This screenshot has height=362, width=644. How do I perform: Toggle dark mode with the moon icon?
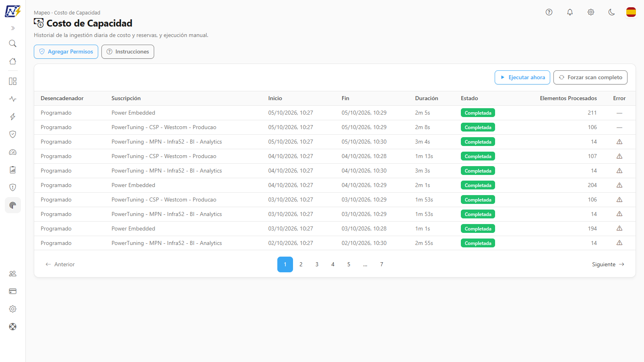[612, 12]
